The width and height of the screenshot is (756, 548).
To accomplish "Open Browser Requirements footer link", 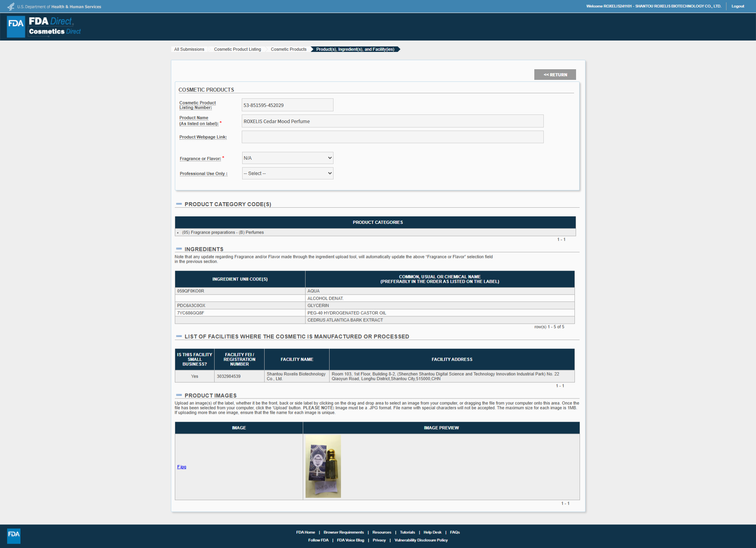I will point(344,532).
